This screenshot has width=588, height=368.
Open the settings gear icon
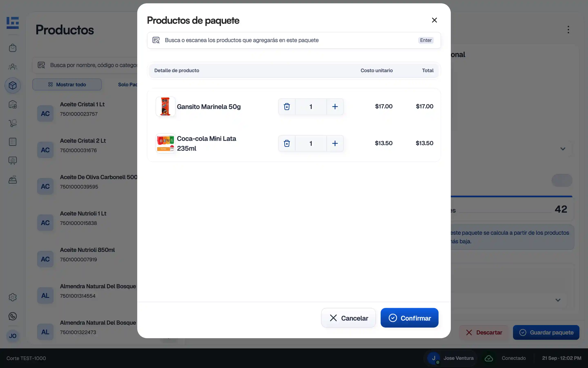(13, 297)
